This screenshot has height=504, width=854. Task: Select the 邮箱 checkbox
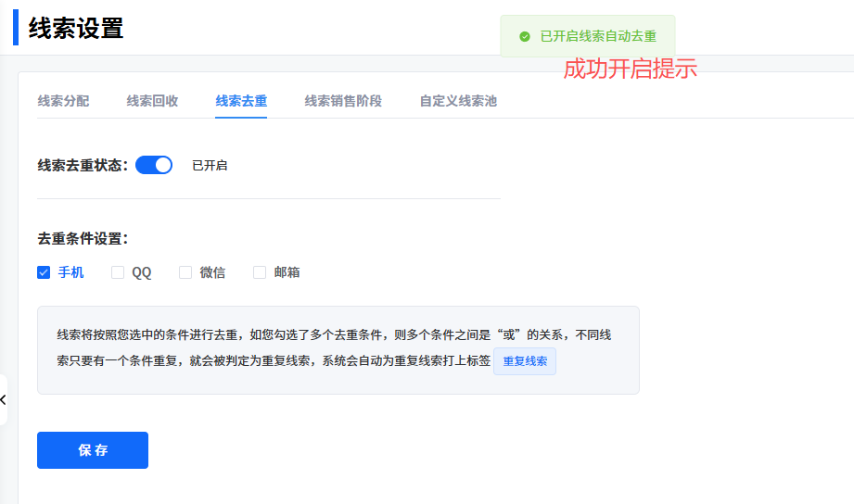260,272
